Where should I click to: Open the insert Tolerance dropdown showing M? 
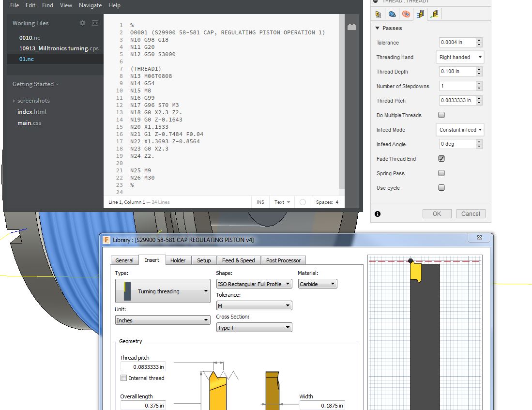(x=254, y=305)
